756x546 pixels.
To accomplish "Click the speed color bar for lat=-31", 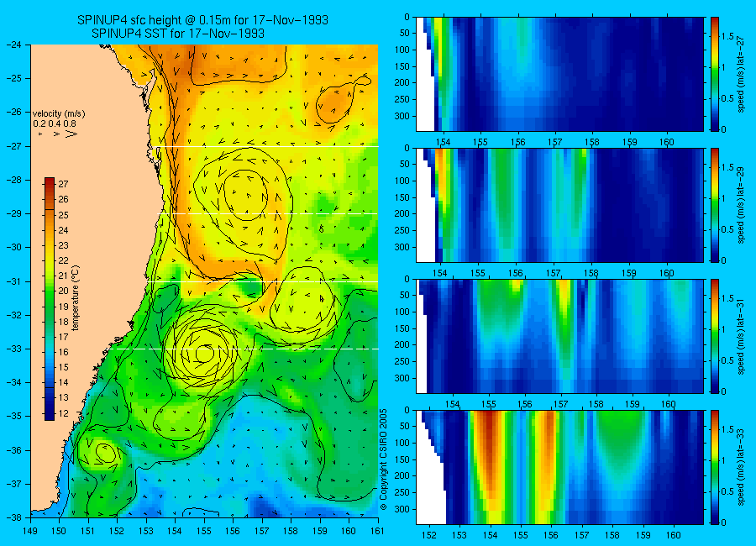I will pyautogui.click(x=714, y=336).
